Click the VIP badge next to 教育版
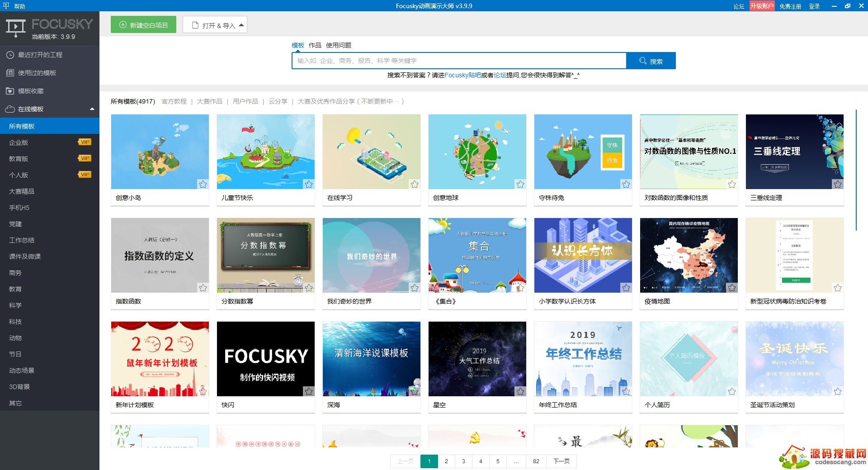 pos(85,158)
